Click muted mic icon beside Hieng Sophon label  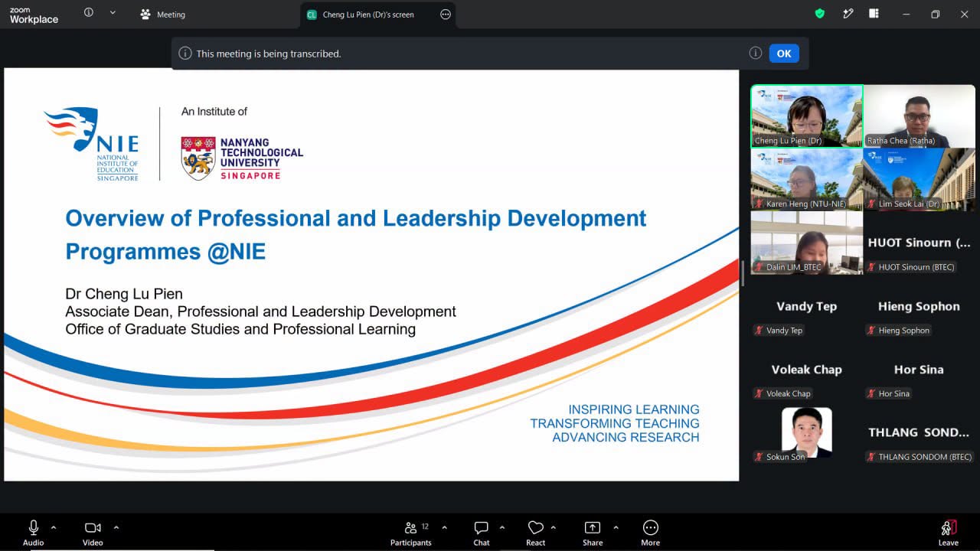pyautogui.click(x=871, y=331)
